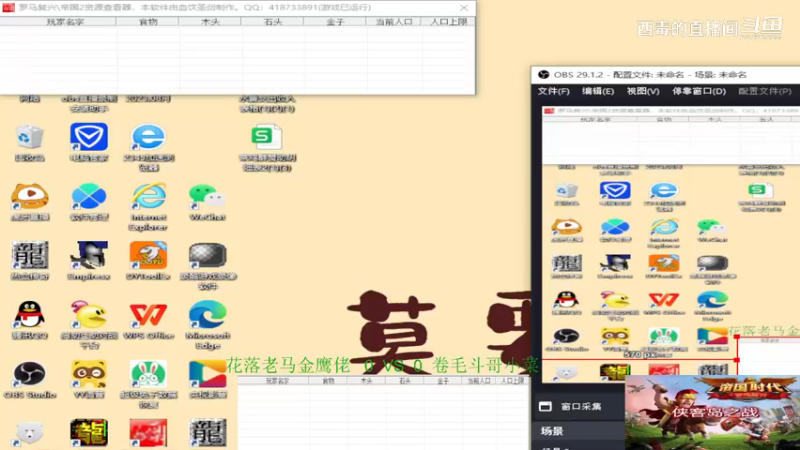Screen dimensions: 800x450
Task: Open the green S spreadsheet file icon
Action: pyautogui.click(x=266, y=137)
